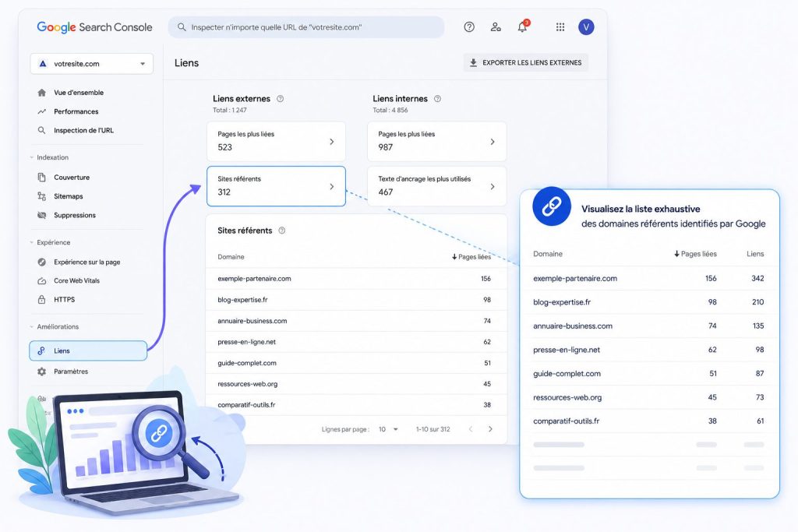This screenshot has height=532, width=798.
Task: Open Suppressions in the sidebar
Action: pos(74,215)
